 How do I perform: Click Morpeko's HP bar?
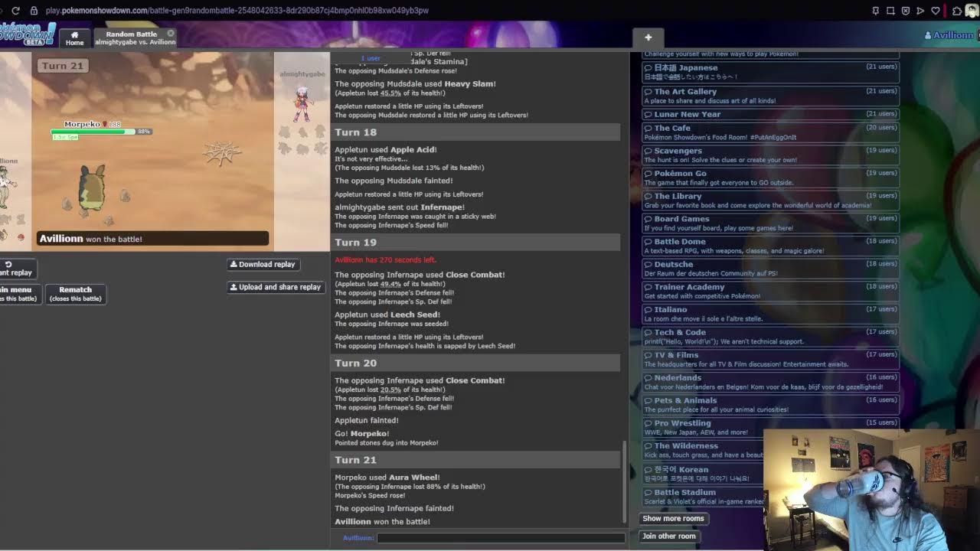click(x=93, y=132)
